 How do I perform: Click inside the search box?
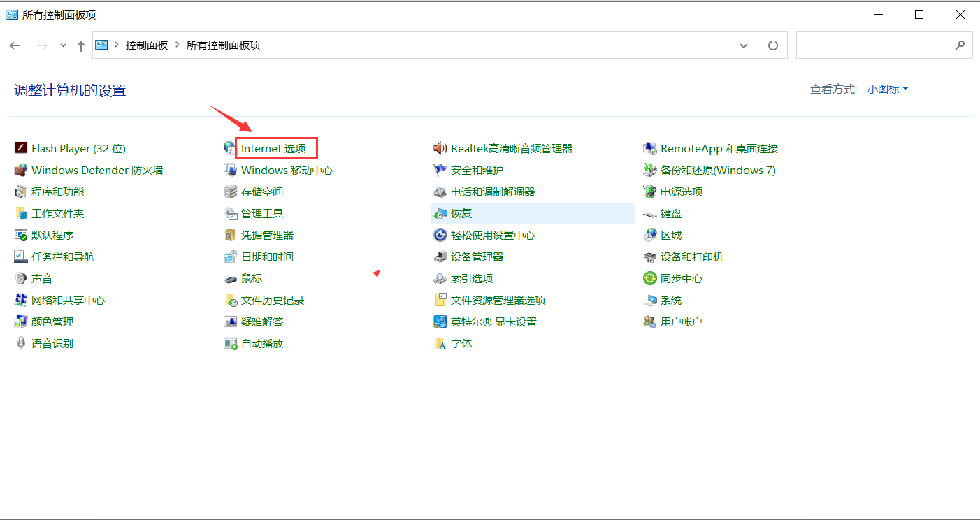coord(874,45)
